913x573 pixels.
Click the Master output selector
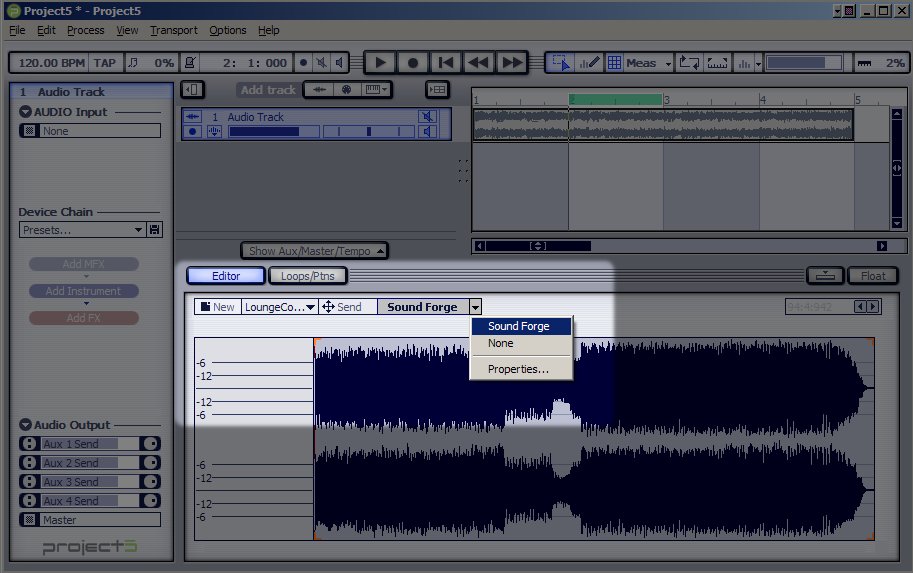click(90, 520)
